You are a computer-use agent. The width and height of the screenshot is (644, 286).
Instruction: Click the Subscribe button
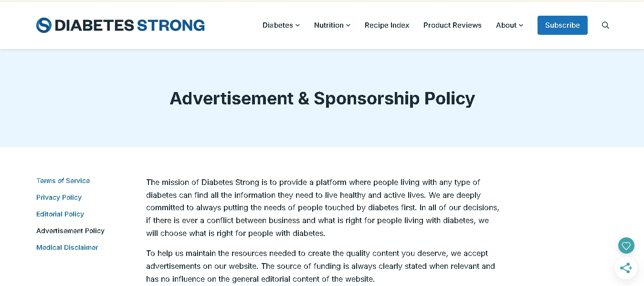pyautogui.click(x=562, y=25)
